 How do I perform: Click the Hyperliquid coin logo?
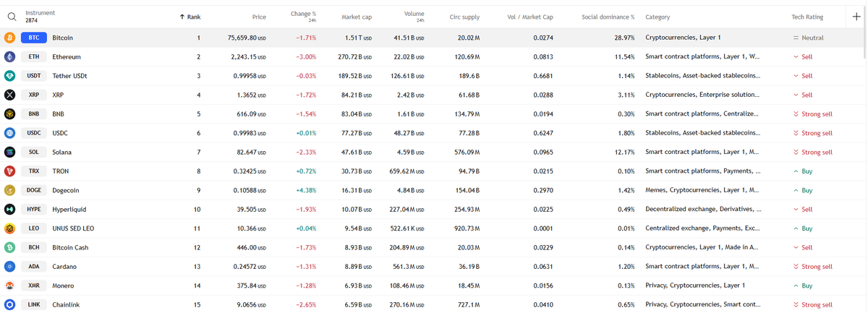10,210
